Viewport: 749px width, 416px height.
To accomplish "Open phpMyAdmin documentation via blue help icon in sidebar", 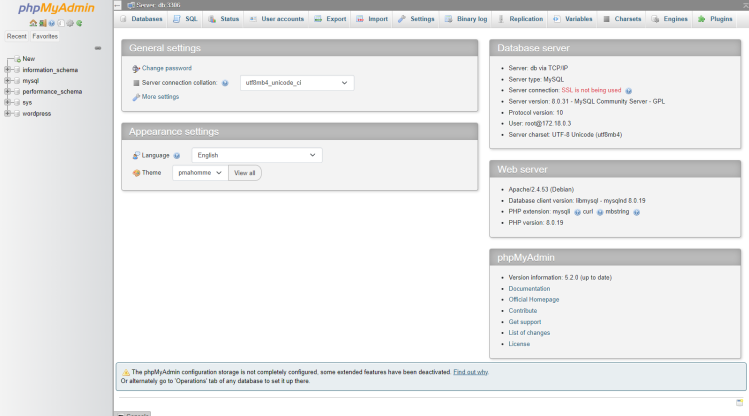I will pos(52,23).
